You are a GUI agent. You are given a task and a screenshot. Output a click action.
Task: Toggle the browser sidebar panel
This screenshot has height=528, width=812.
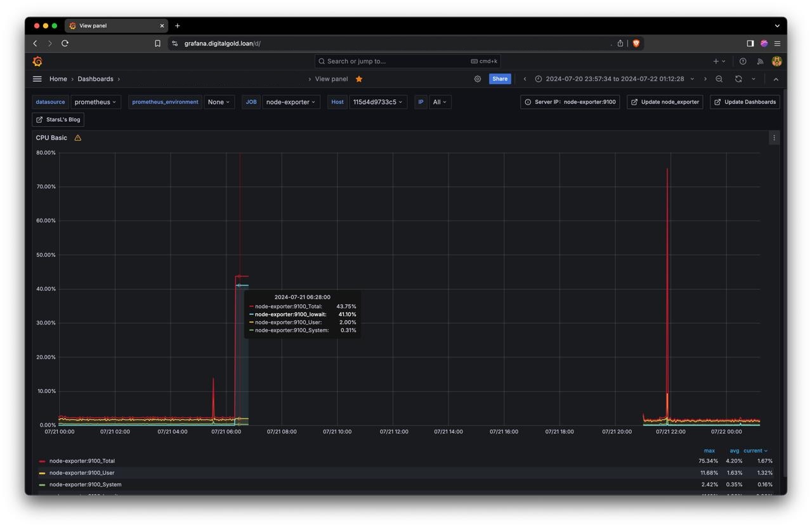750,43
